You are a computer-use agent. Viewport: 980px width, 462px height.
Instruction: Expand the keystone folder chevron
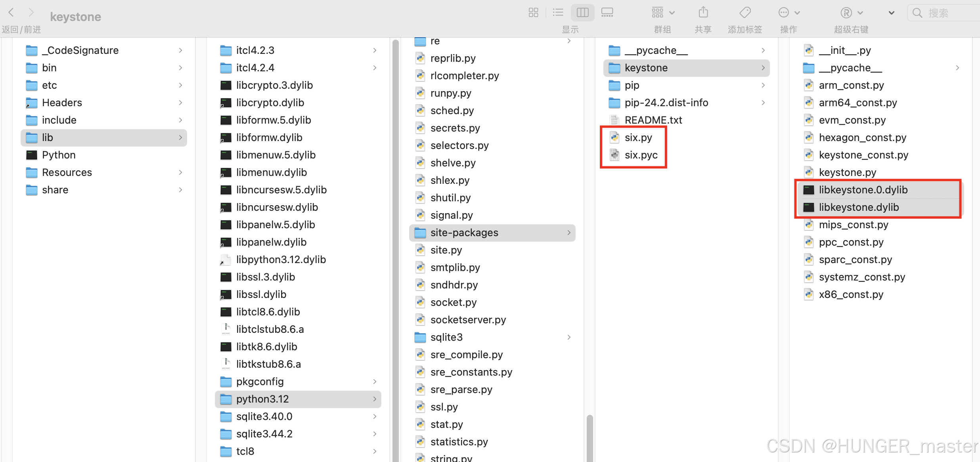[763, 68]
